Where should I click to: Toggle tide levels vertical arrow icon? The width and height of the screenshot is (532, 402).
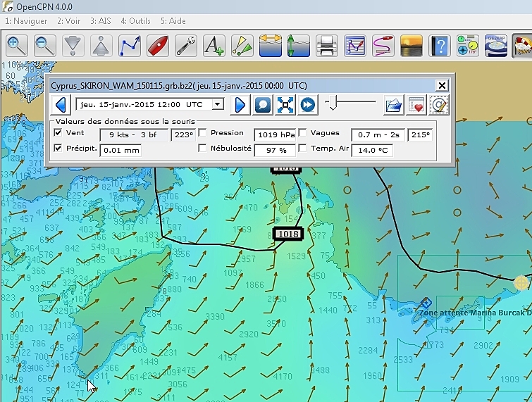298,46
